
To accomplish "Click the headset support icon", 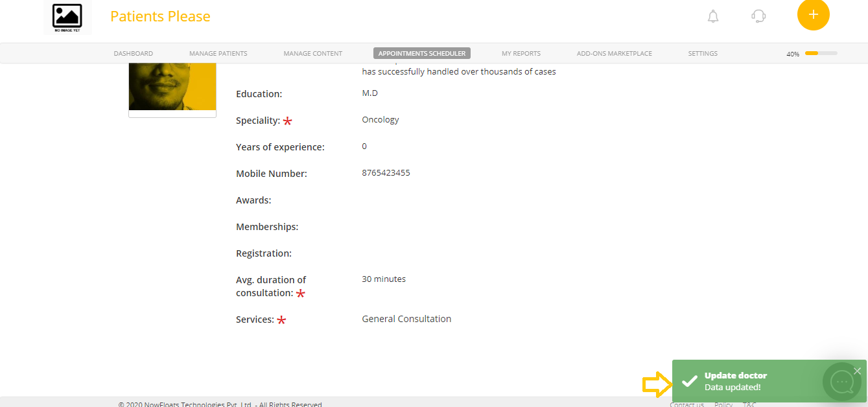I will coord(758,16).
